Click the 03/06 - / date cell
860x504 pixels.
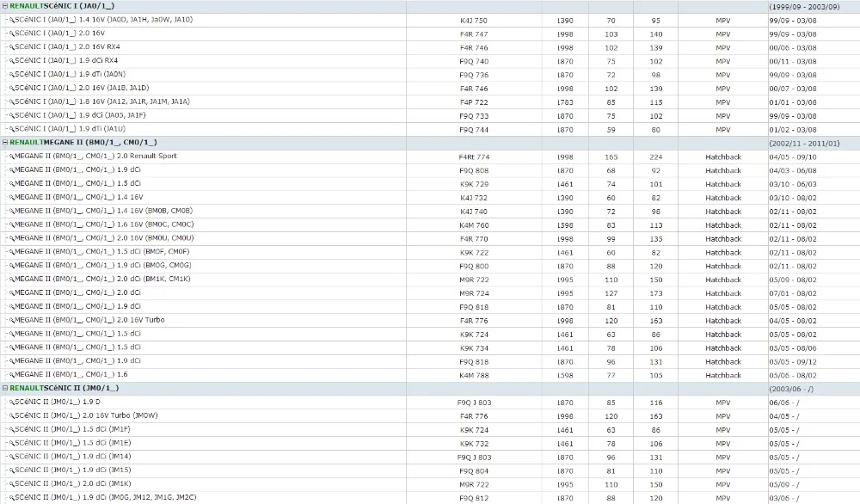pyautogui.click(x=783, y=499)
